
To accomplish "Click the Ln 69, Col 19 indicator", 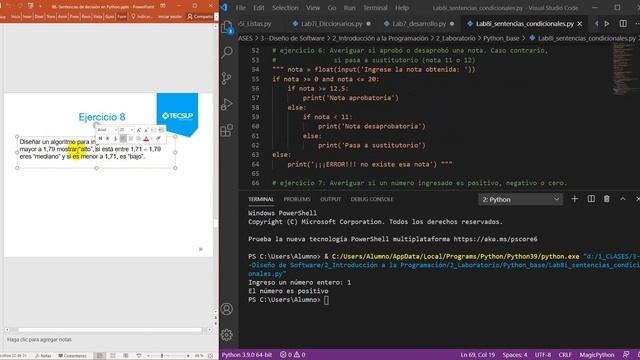I will point(478,355).
